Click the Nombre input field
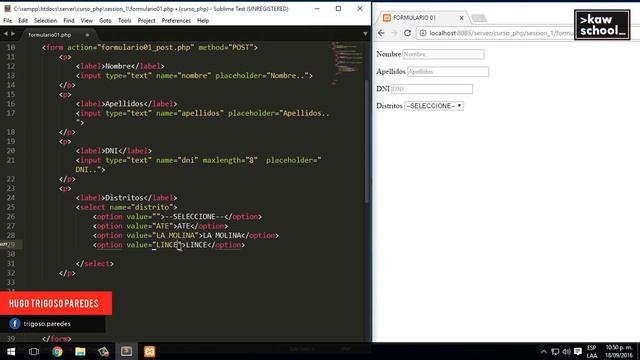The image size is (640, 360). point(443,54)
